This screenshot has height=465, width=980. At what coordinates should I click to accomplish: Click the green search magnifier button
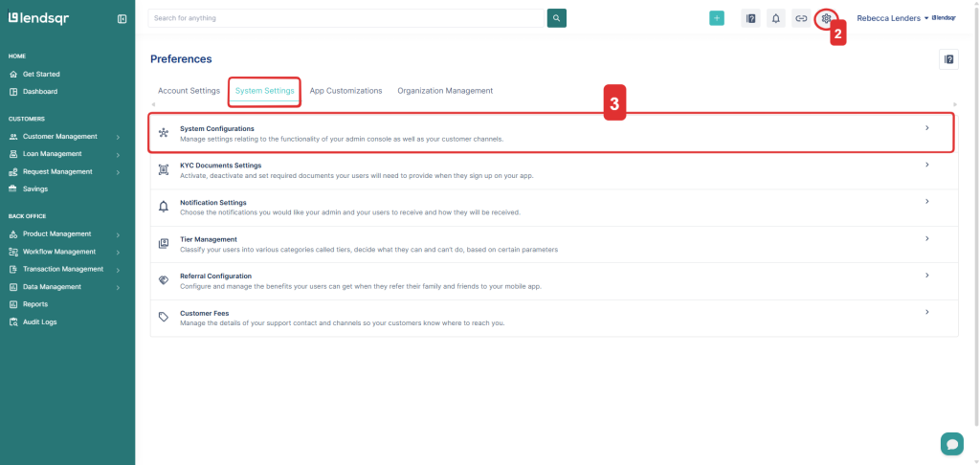[556, 18]
